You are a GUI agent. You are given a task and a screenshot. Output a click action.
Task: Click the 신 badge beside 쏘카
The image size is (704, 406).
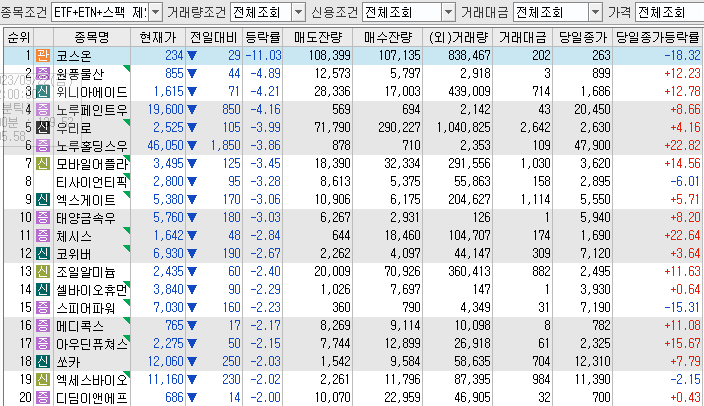(x=43, y=362)
